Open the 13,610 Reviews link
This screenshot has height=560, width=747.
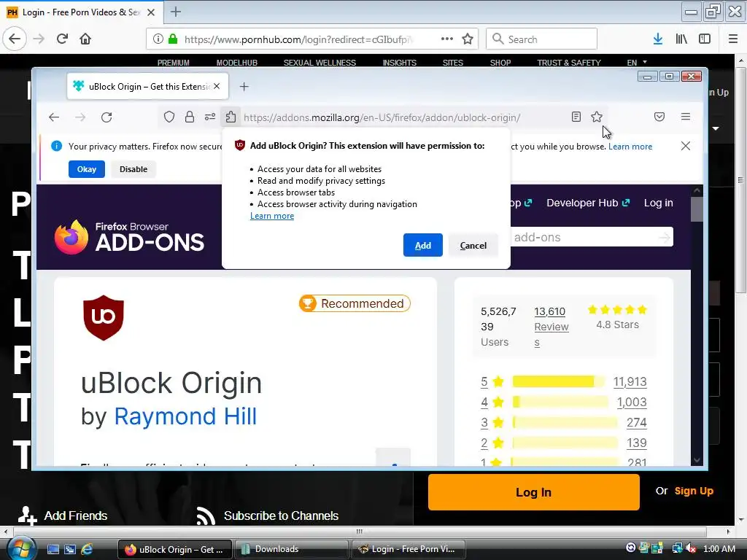tap(551, 327)
